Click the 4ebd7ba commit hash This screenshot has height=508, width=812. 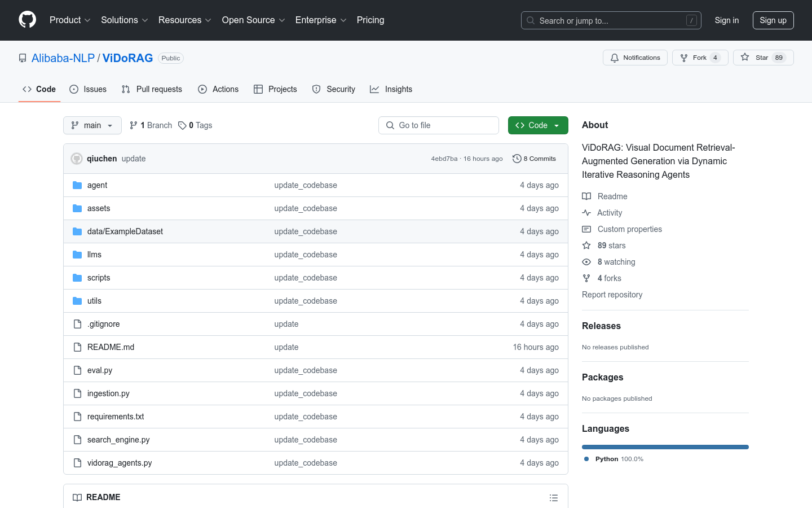(x=444, y=159)
